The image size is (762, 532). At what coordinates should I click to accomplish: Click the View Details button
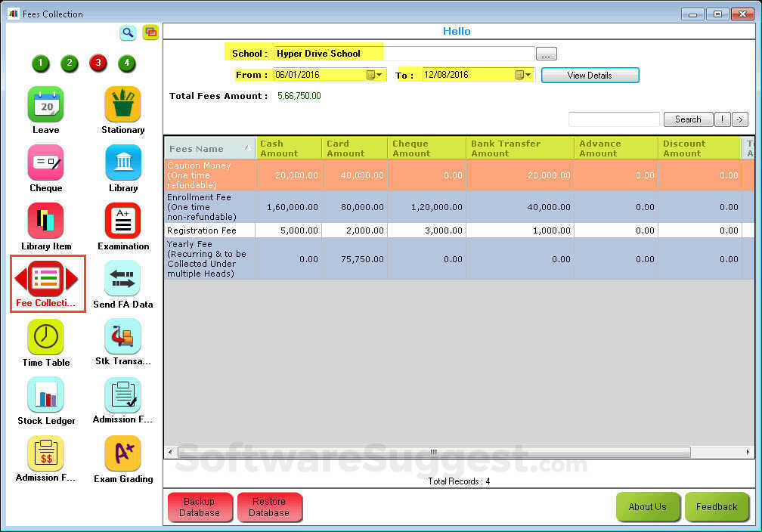pyautogui.click(x=590, y=76)
